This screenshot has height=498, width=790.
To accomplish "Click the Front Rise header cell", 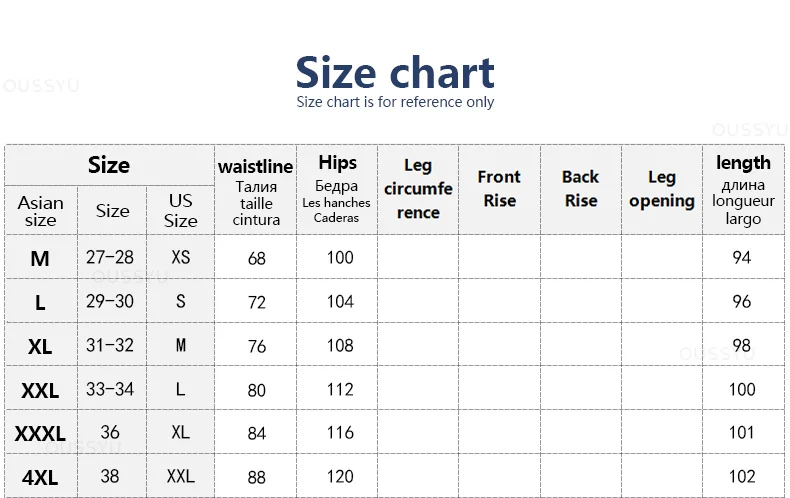I will coord(499,191).
